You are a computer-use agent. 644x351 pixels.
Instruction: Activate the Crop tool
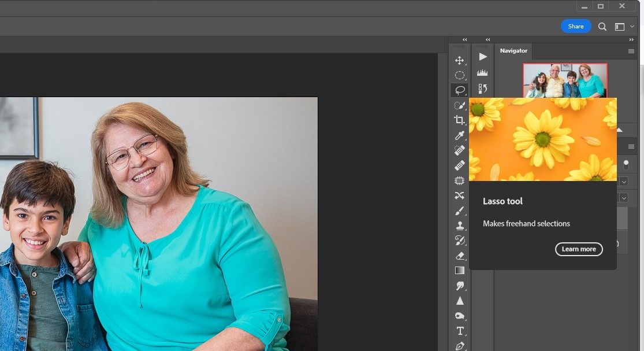click(460, 120)
